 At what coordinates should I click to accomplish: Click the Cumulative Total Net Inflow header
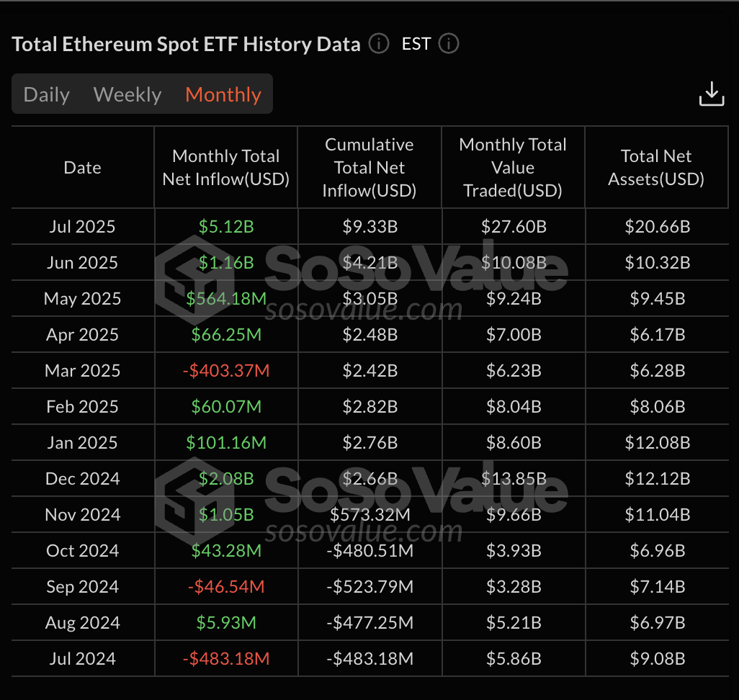(x=369, y=167)
